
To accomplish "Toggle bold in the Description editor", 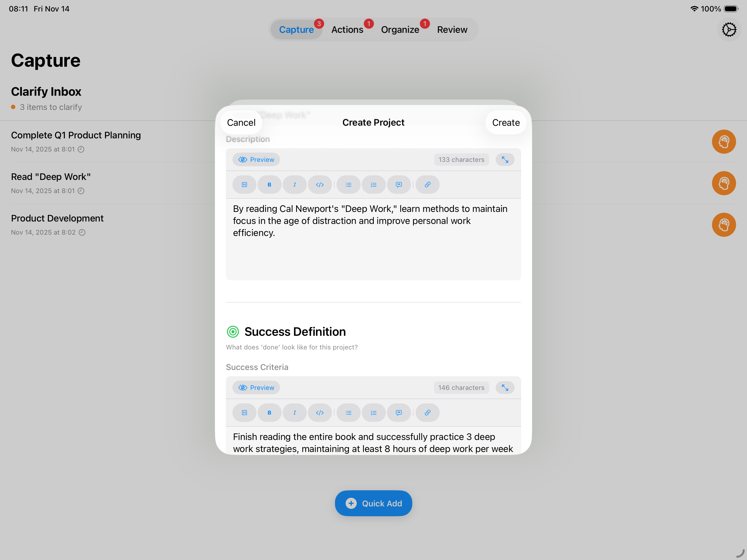I will point(269,184).
